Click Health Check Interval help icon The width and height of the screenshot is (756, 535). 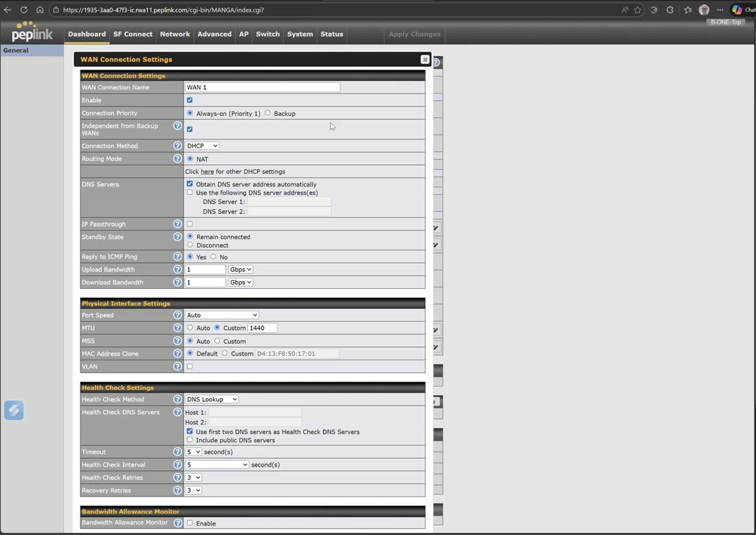(177, 465)
